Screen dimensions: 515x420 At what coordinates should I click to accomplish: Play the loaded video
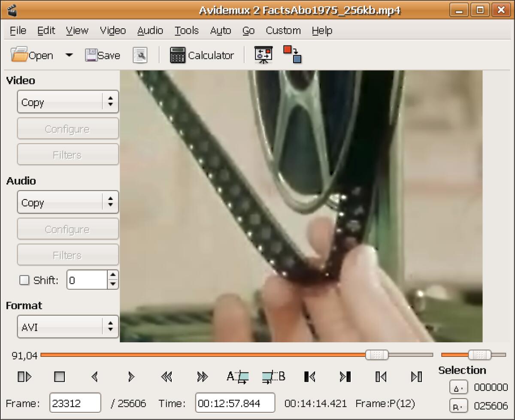point(24,377)
